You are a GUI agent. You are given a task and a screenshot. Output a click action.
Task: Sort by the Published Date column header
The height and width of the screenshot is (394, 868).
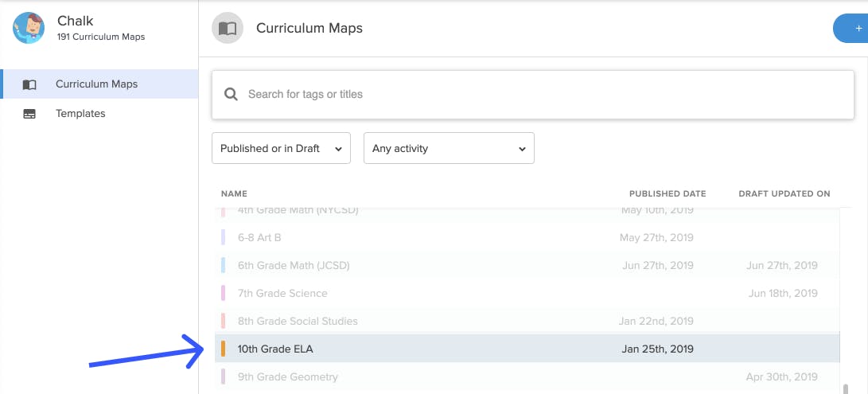(x=668, y=194)
